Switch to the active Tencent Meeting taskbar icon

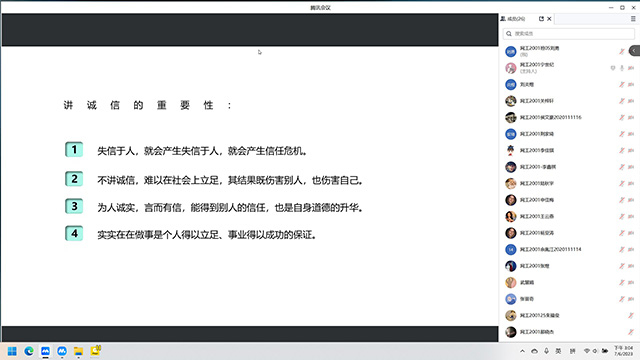[45, 351]
